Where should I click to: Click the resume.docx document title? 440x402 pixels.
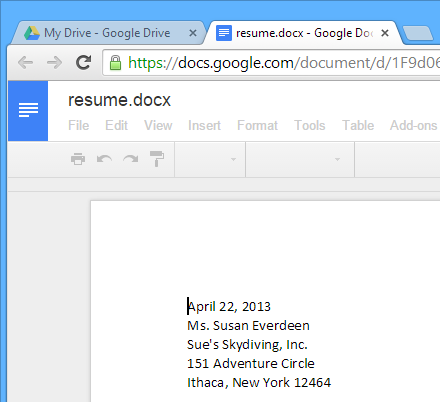click(119, 100)
